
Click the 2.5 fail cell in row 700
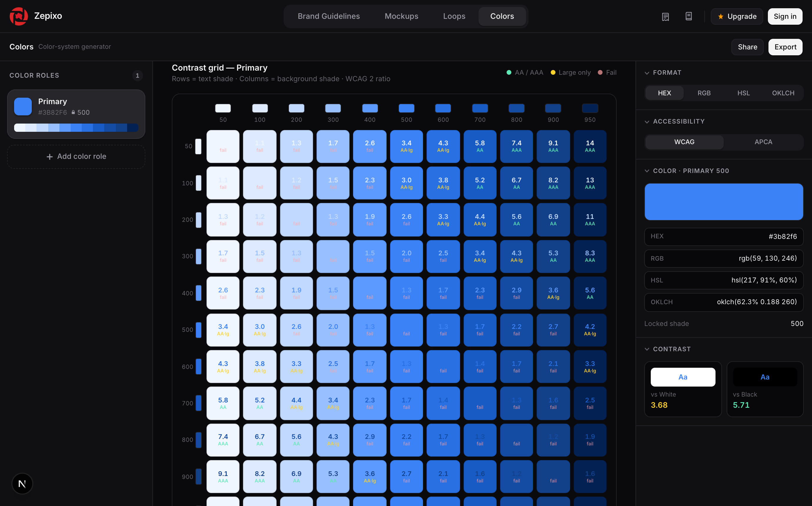pyautogui.click(x=590, y=403)
